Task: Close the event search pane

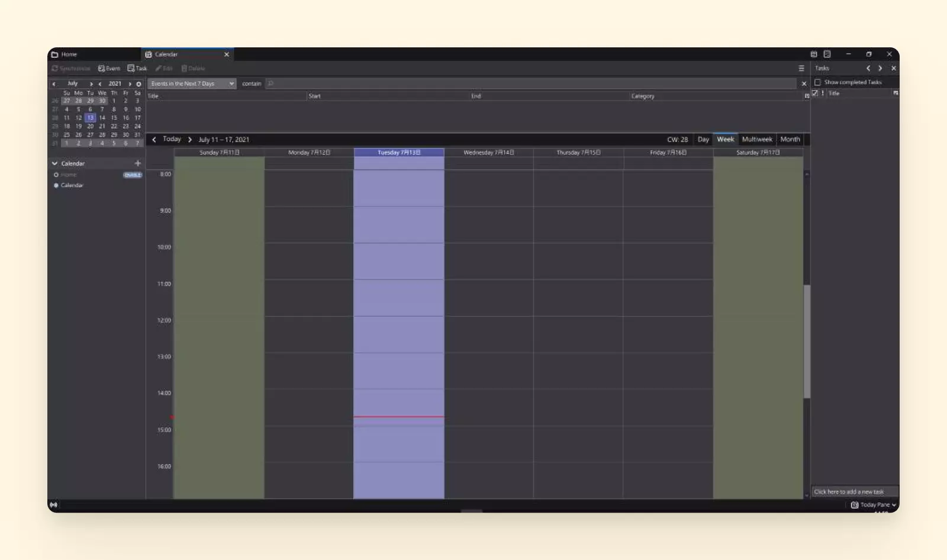Action: click(x=804, y=84)
